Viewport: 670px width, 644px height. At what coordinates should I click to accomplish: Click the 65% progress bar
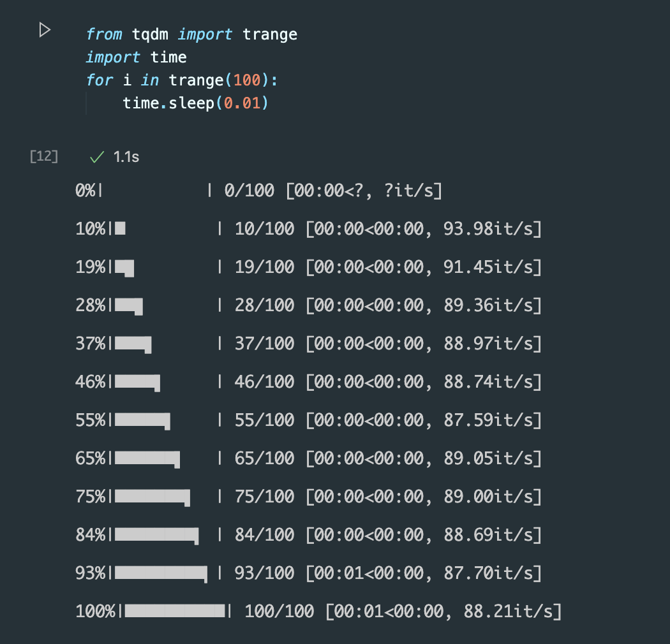click(x=147, y=458)
